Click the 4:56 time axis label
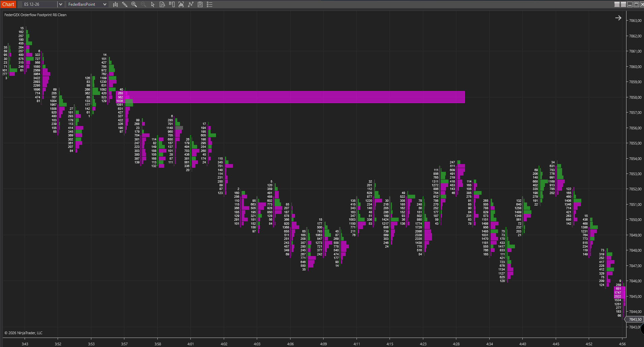 (x=622, y=344)
